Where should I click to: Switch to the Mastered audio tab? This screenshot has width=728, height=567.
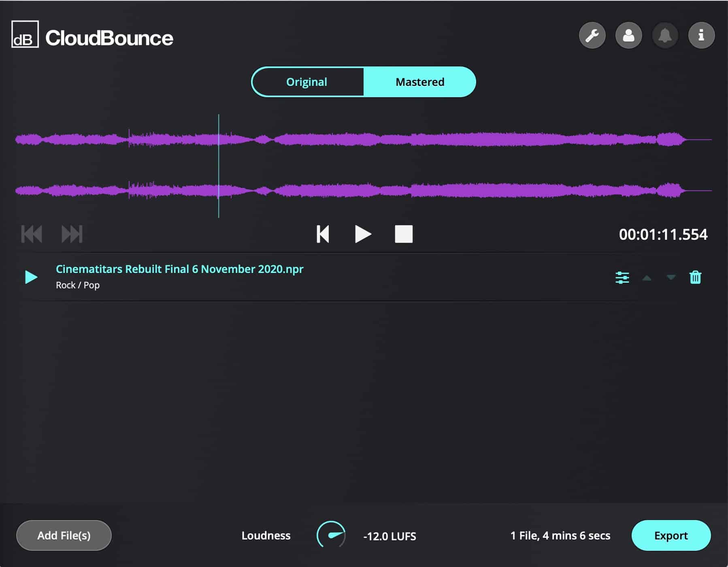tap(420, 82)
